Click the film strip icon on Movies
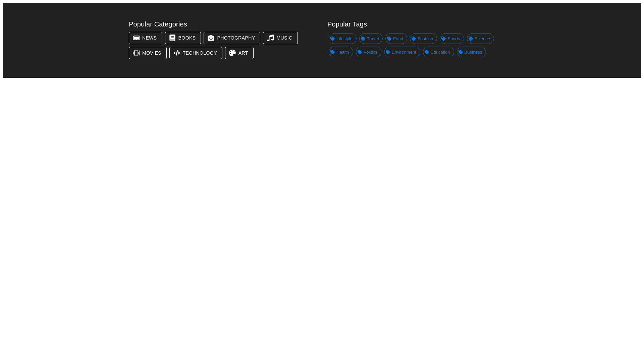This screenshot has height=362, width=644. (136, 53)
